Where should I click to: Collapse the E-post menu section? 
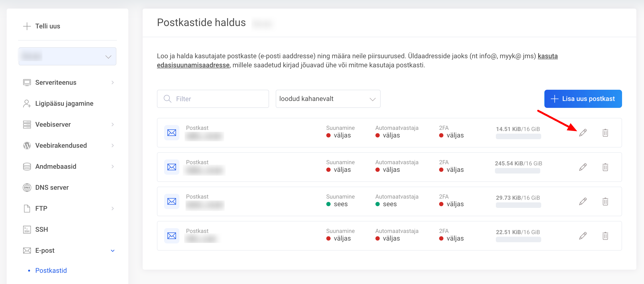[x=113, y=251]
